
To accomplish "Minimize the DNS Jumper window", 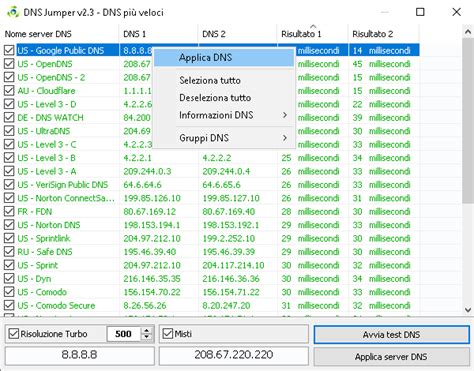I will (385, 12).
